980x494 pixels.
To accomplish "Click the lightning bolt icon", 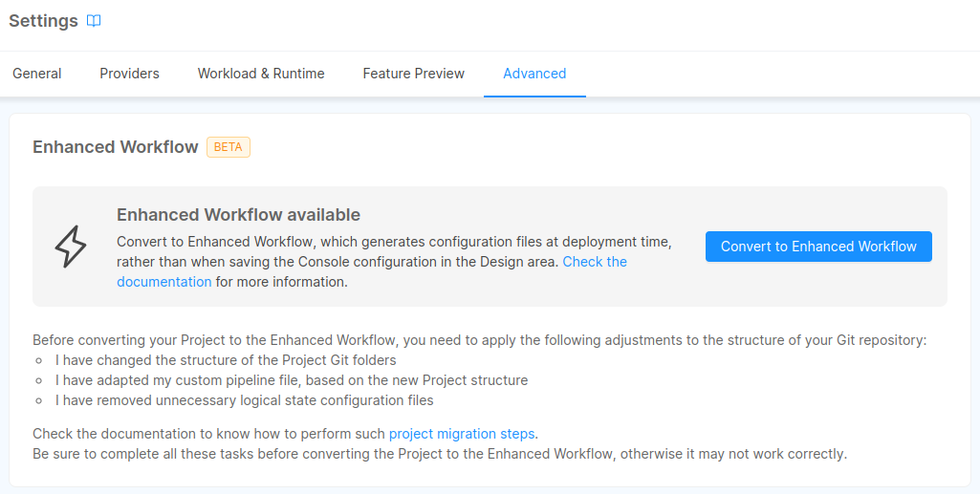I will (x=71, y=247).
